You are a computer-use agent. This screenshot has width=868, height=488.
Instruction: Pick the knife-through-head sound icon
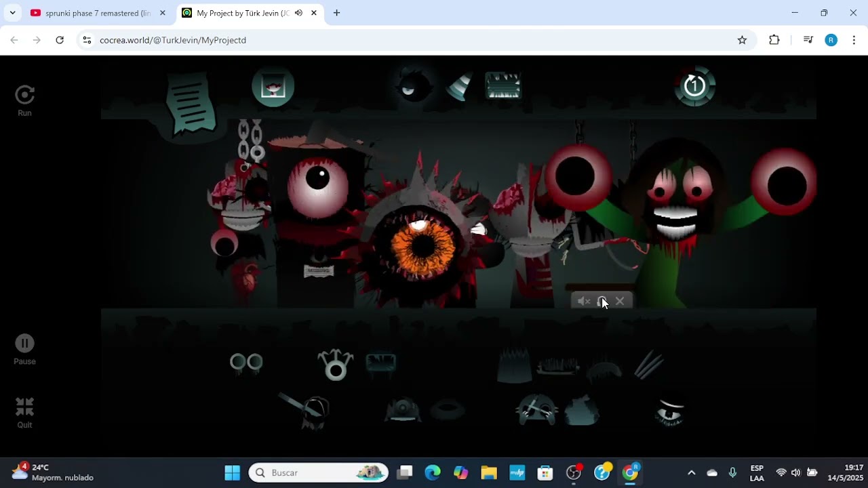click(307, 410)
